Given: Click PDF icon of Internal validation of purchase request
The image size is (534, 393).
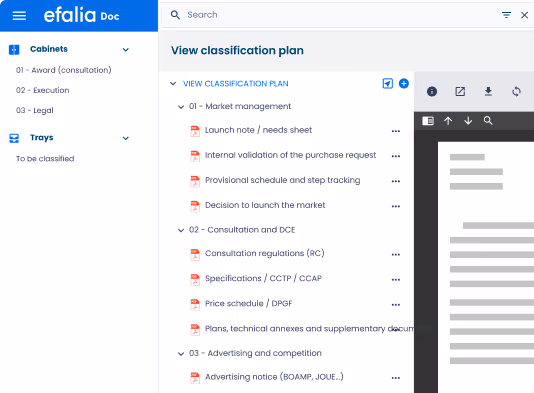Looking at the screenshot, I should tap(195, 156).
